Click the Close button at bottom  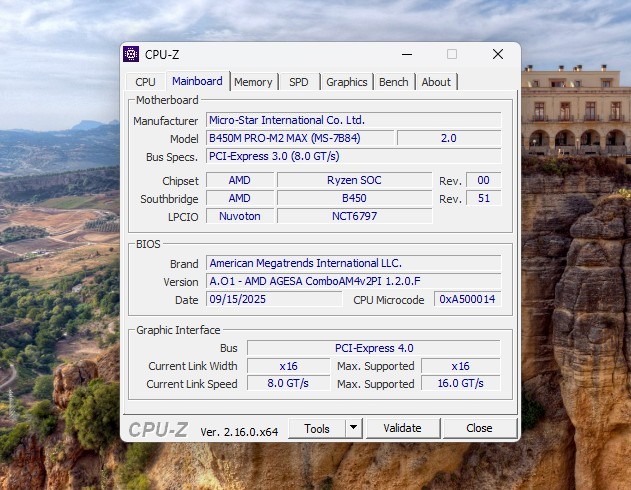point(479,428)
